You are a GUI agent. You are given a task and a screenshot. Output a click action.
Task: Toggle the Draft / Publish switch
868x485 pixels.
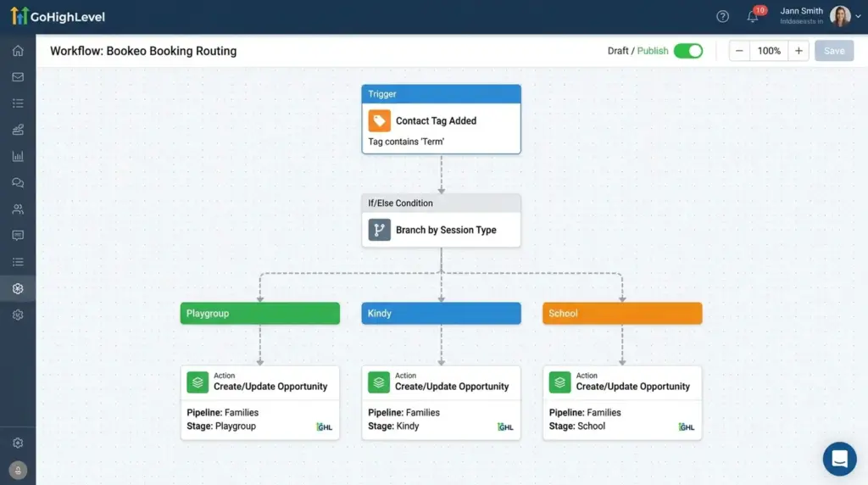tap(688, 51)
